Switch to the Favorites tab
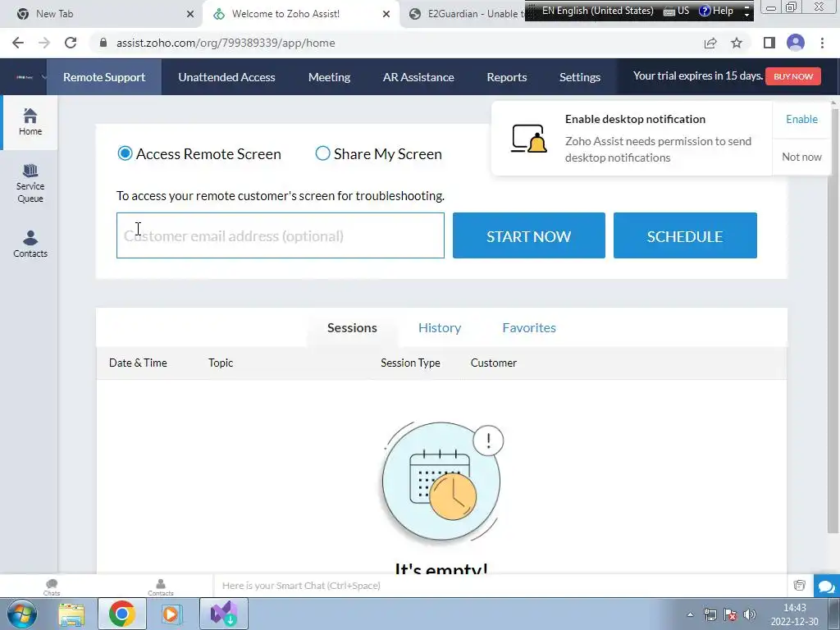 click(529, 328)
